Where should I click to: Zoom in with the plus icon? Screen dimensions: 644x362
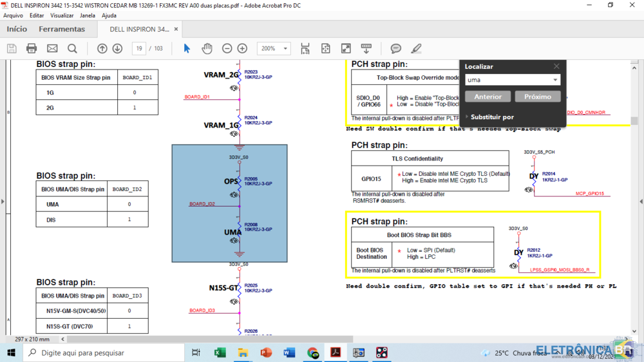coord(242,48)
